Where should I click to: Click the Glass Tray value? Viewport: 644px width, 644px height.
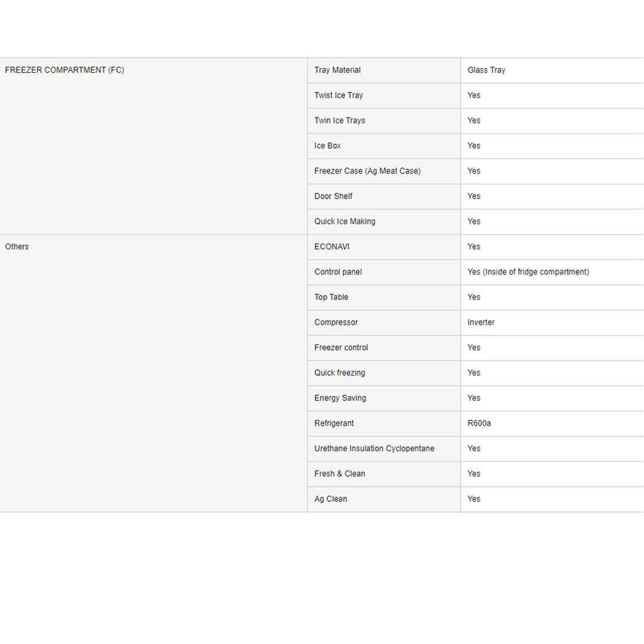487,70
